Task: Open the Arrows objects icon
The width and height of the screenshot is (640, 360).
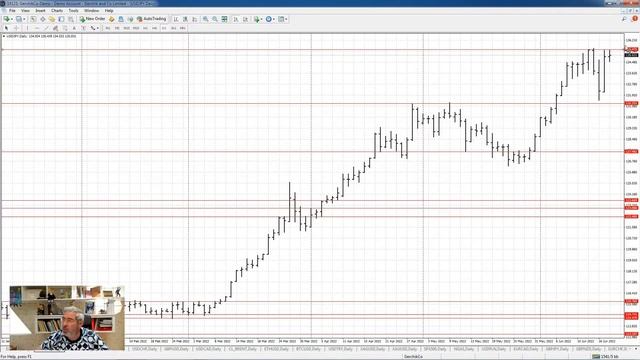Action: coord(93,28)
